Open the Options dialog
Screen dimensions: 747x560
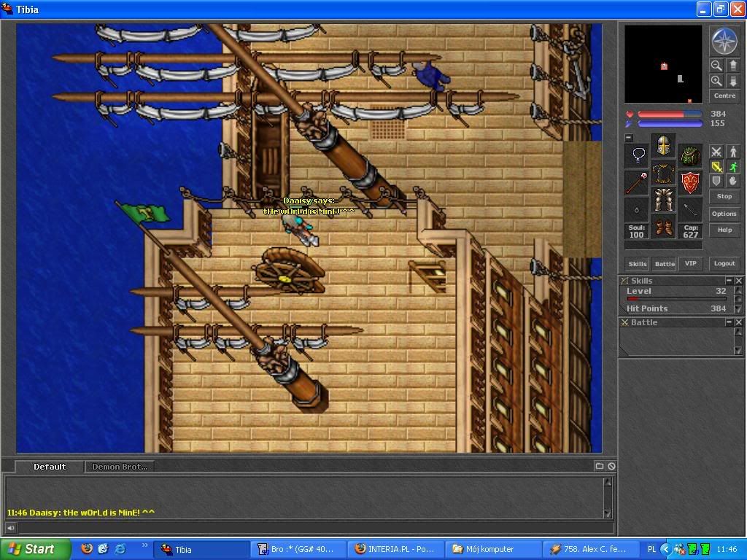pyautogui.click(x=724, y=214)
